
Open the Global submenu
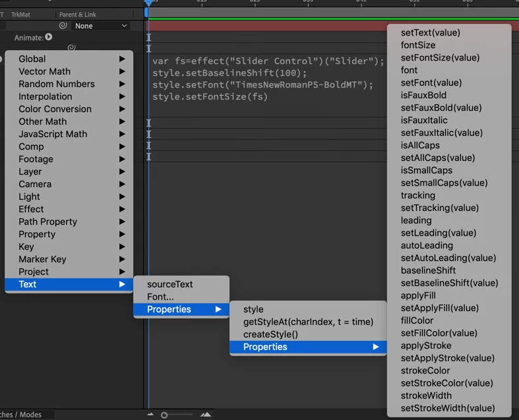[x=69, y=59]
